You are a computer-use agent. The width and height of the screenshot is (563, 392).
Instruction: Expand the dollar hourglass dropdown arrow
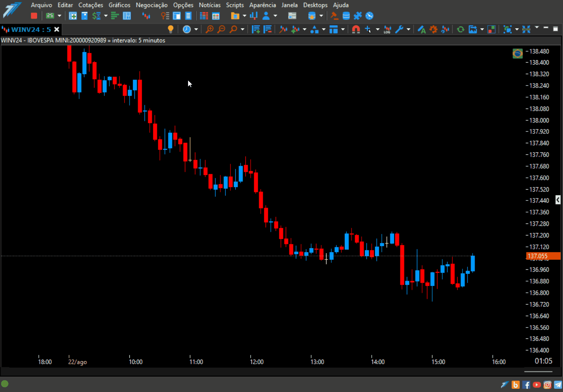tap(106, 16)
